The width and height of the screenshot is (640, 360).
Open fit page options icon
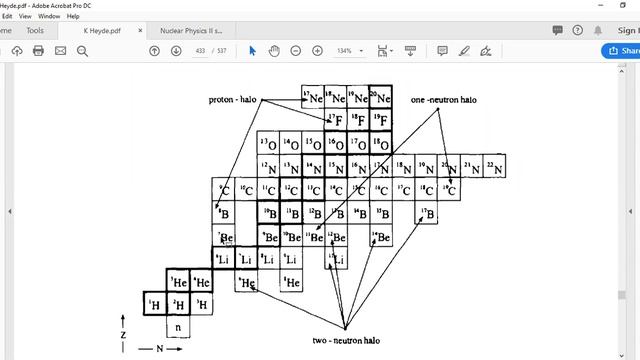[x=382, y=51]
